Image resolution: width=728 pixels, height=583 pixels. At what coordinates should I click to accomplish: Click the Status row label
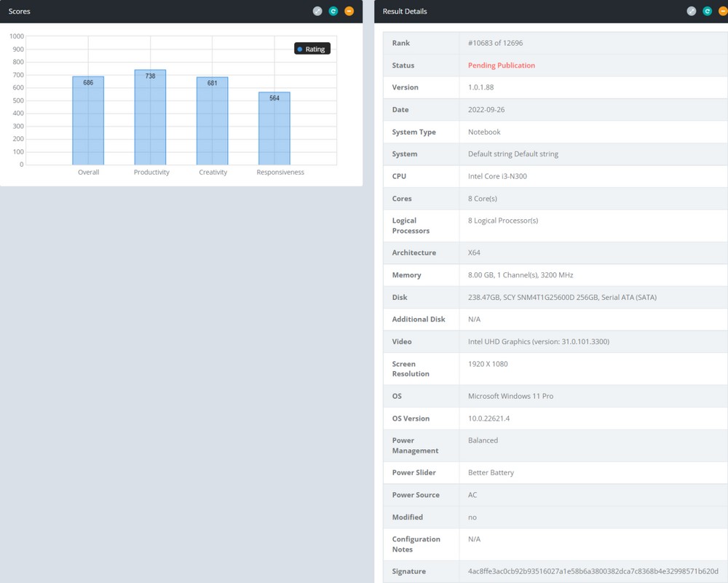coord(403,66)
